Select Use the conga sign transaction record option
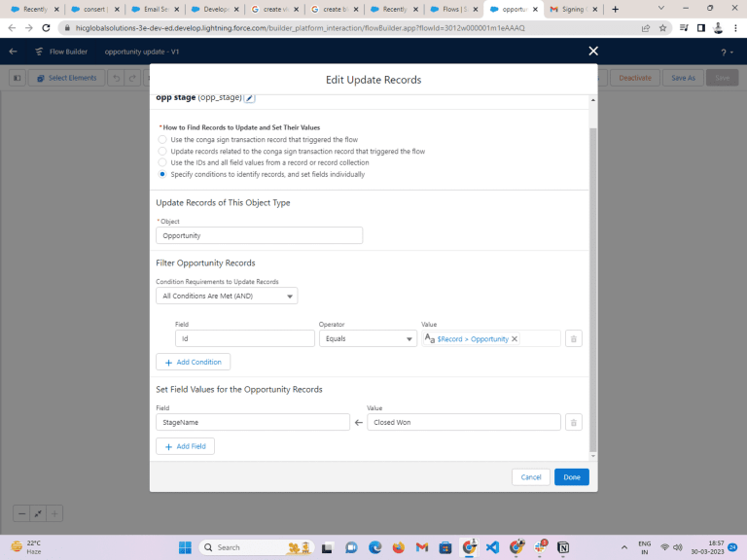 162,140
